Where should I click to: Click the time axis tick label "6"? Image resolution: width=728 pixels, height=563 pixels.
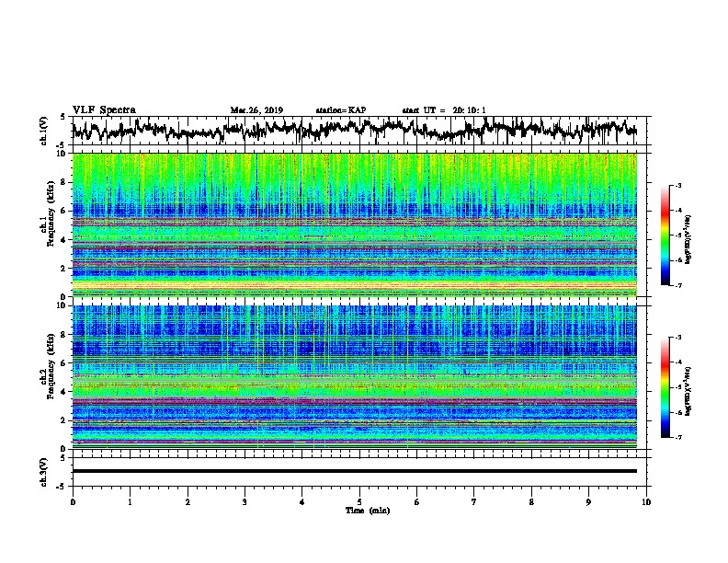coord(417,502)
